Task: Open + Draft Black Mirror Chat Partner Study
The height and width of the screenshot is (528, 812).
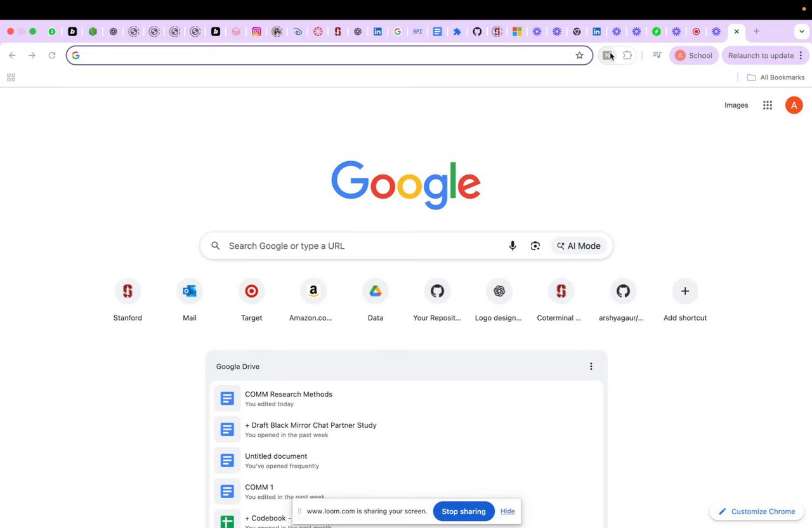Action: (406, 430)
